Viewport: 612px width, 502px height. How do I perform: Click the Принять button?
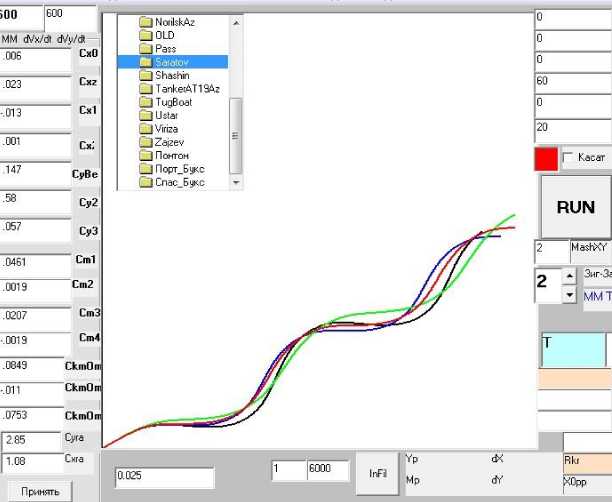[x=40, y=491]
